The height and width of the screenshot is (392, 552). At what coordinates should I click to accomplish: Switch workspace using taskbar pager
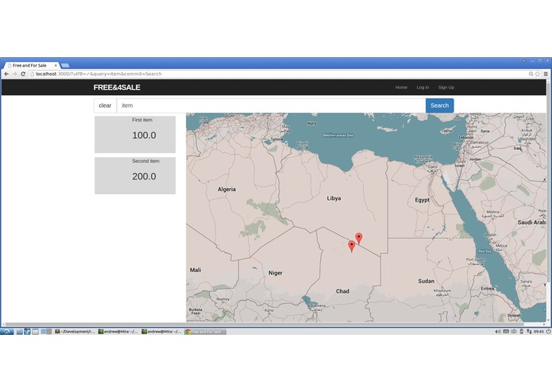46,332
